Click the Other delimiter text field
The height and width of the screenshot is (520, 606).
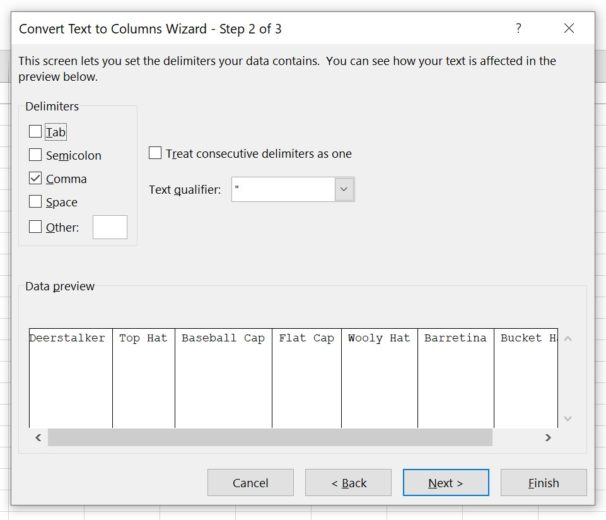(x=110, y=227)
